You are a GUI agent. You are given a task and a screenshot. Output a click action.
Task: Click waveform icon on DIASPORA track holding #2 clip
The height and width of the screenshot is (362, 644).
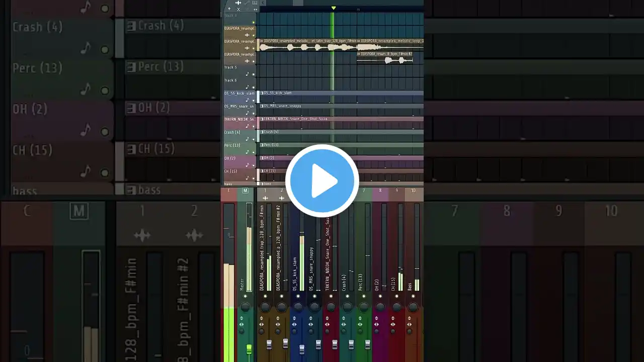tap(247, 61)
